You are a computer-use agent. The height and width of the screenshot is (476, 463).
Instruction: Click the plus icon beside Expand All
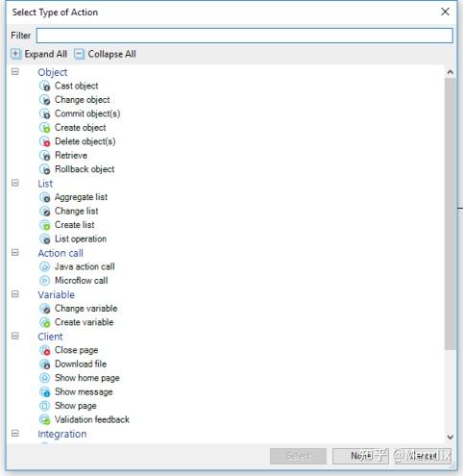tap(15, 54)
